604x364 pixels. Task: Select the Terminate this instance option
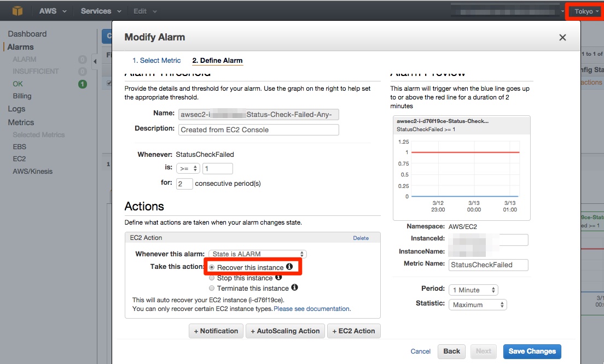[x=212, y=287]
